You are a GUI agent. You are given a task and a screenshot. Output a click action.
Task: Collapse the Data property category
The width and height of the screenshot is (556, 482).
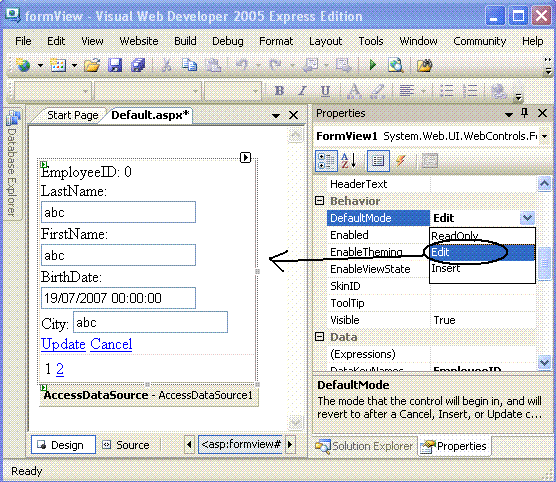(319, 337)
